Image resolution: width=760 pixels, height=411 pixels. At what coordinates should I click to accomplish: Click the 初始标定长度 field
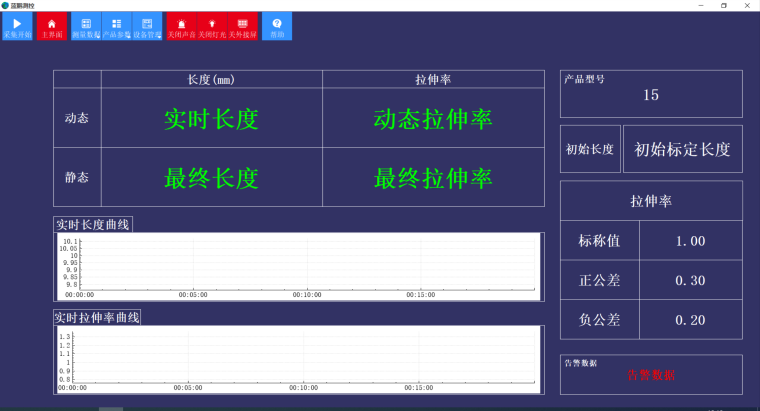tap(682, 150)
